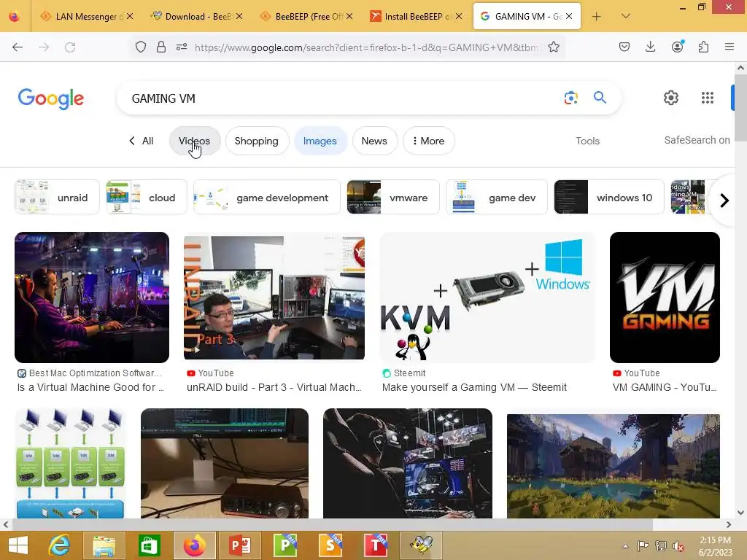Open 'Make yourself a Gaming VM — Steemit' link
The height and width of the screenshot is (560, 747).
474,388
